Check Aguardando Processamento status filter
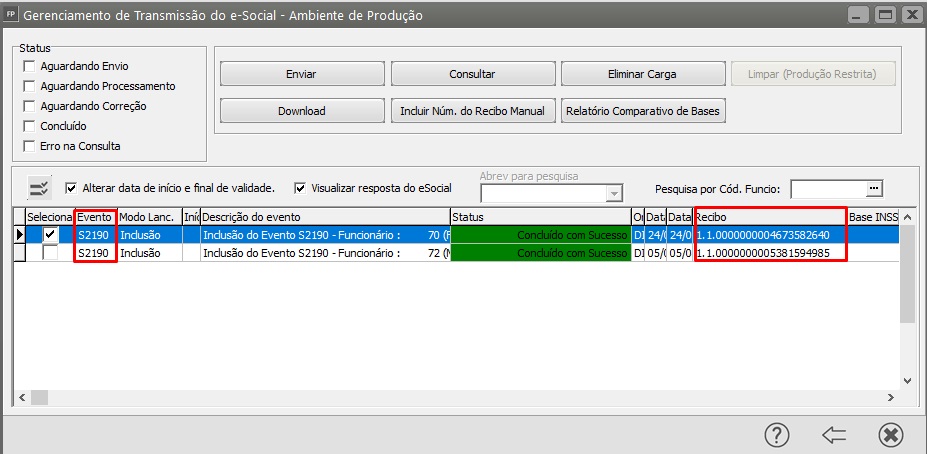This screenshot has height=454, width=927. (29, 86)
